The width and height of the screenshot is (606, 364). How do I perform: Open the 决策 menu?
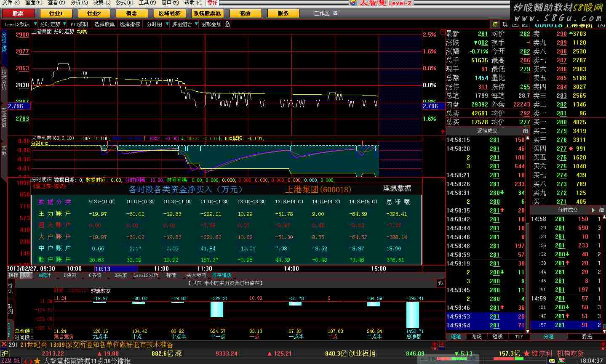tap(101, 3)
